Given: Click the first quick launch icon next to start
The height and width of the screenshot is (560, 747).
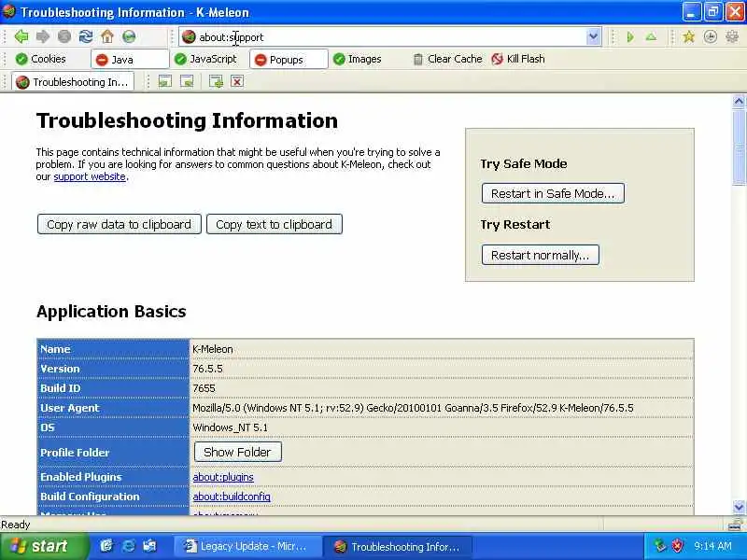Looking at the screenshot, I should pos(106,546).
